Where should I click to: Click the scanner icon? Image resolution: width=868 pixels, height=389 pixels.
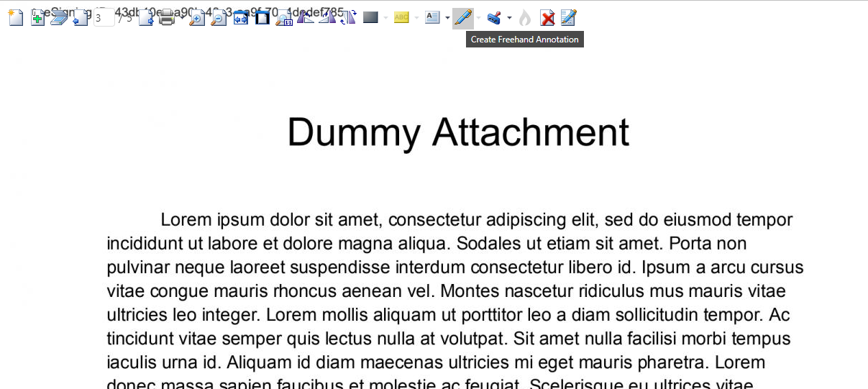pos(59,17)
